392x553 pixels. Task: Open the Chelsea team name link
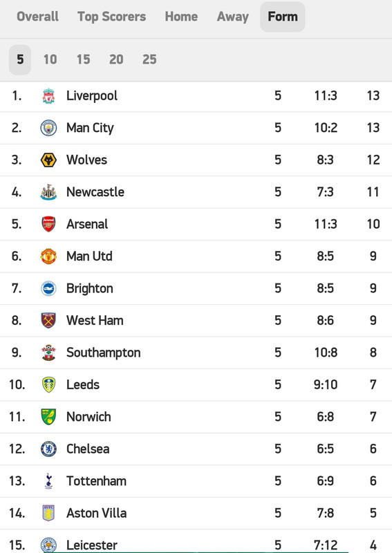[88, 449]
